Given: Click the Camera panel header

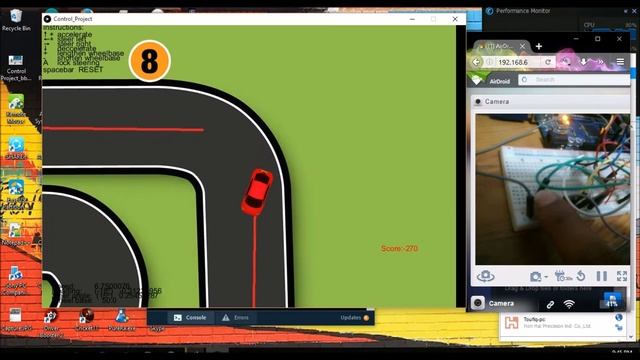Looking at the screenshot, I should tap(550, 101).
